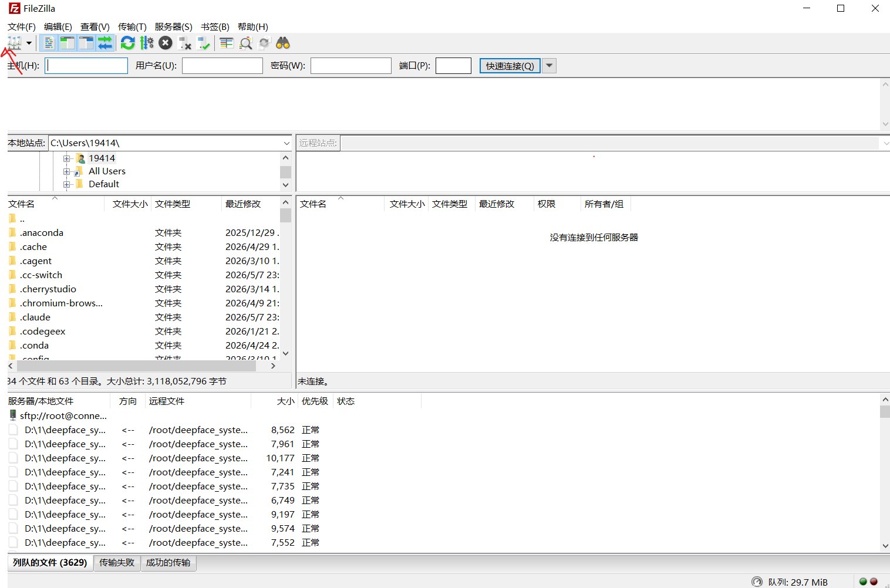Select the .cc-switch folder row
The height and width of the screenshot is (588, 890).
click(x=144, y=275)
